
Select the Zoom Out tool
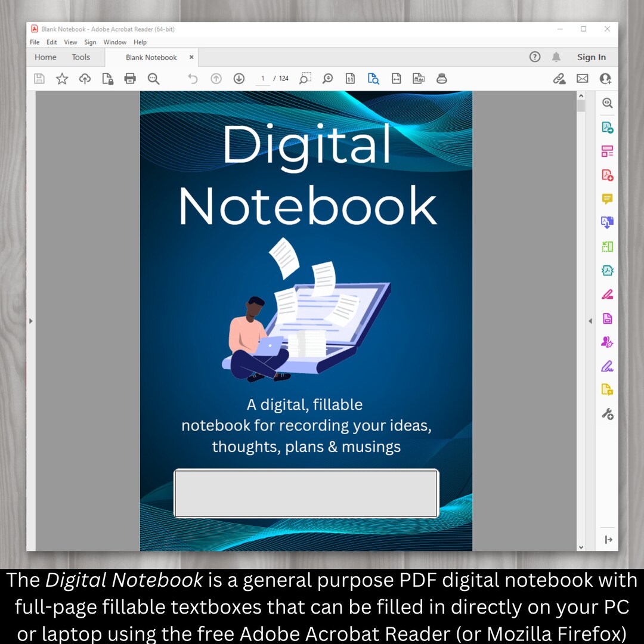153,78
